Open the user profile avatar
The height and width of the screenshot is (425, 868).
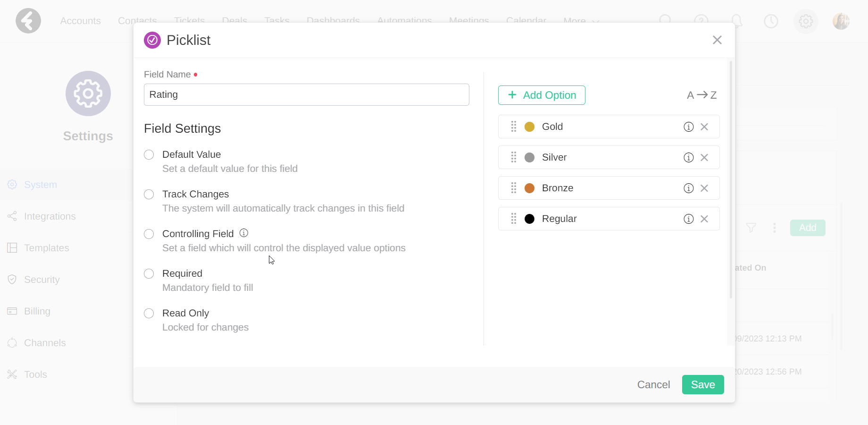click(x=841, y=21)
